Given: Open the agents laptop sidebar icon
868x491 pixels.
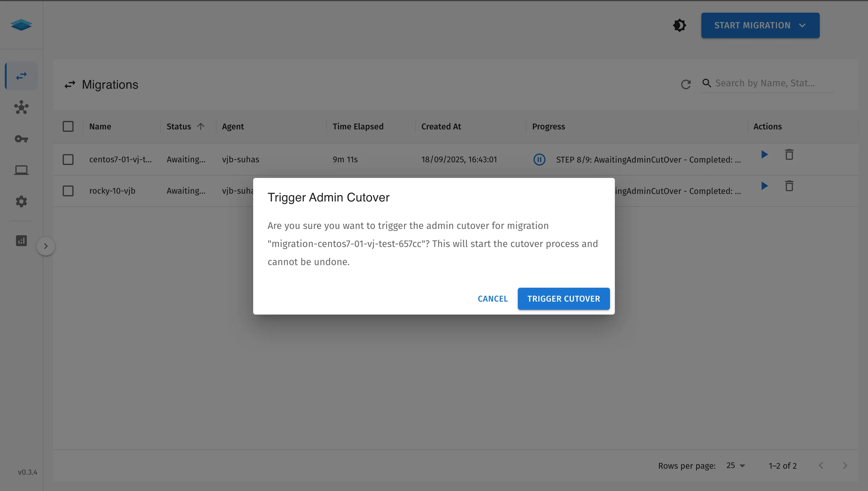Looking at the screenshot, I should click(x=21, y=170).
